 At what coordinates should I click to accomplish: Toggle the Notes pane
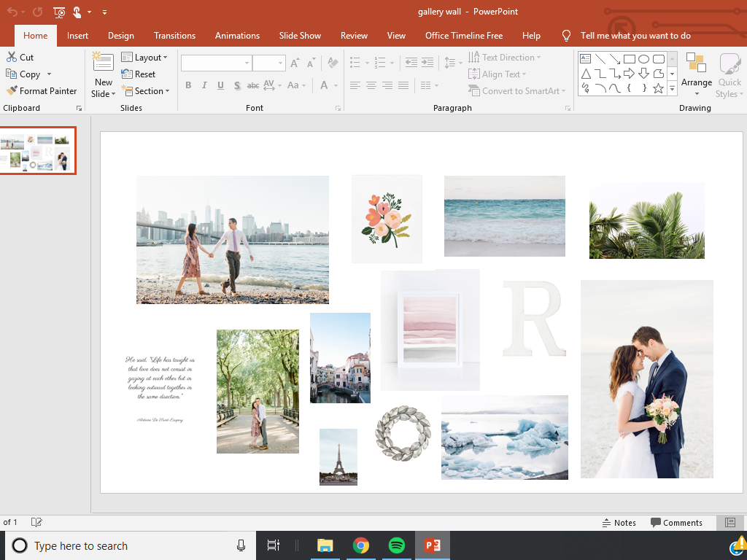click(619, 523)
